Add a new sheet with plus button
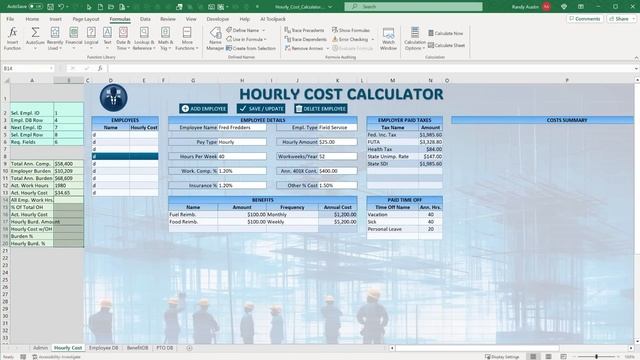Screen dimensions: 640x360 click(x=189, y=348)
